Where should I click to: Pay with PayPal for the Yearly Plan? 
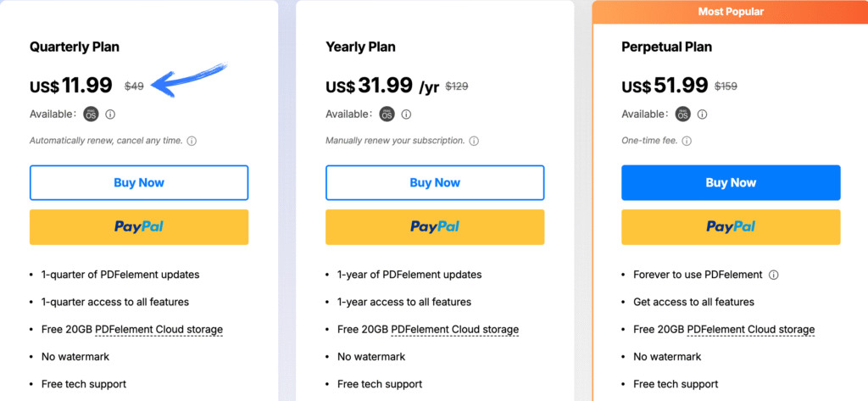pos(435,226)
